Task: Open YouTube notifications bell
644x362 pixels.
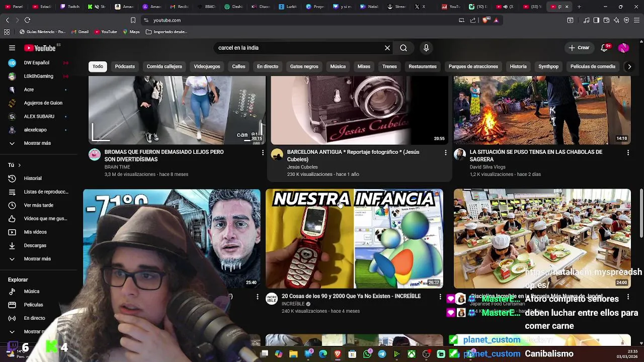Action: pos(605,48)
